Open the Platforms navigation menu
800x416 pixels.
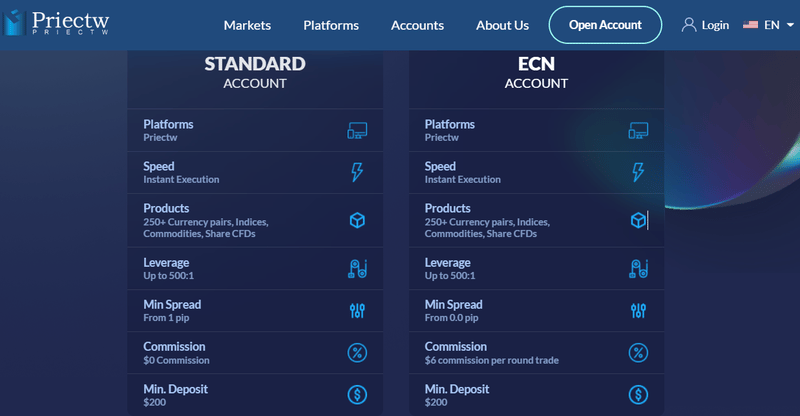tap(331, 25)
